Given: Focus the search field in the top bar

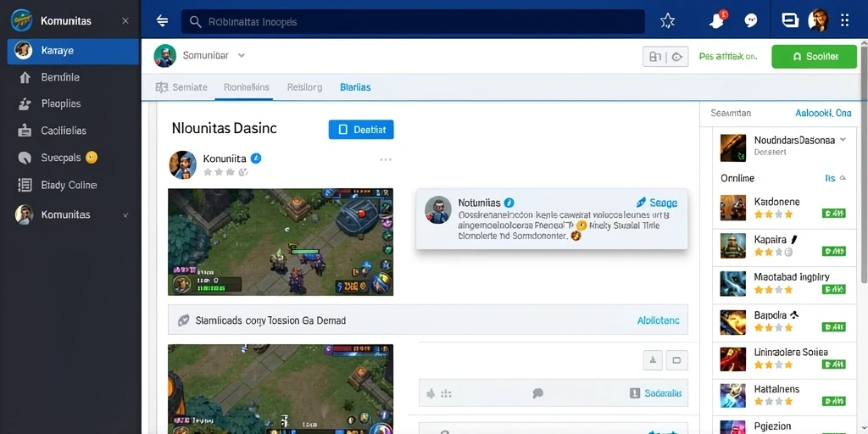Looking at the screenshot, I should click(x=413, y=21).
